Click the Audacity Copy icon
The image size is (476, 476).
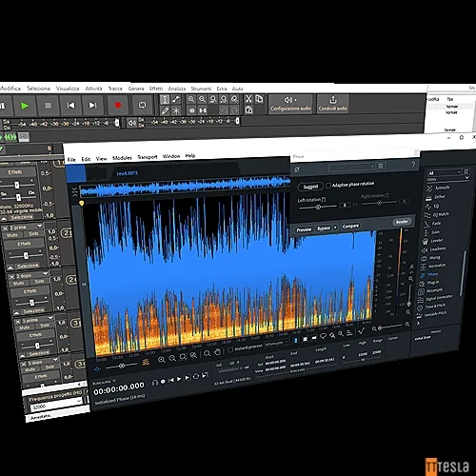tap(259, 99)
